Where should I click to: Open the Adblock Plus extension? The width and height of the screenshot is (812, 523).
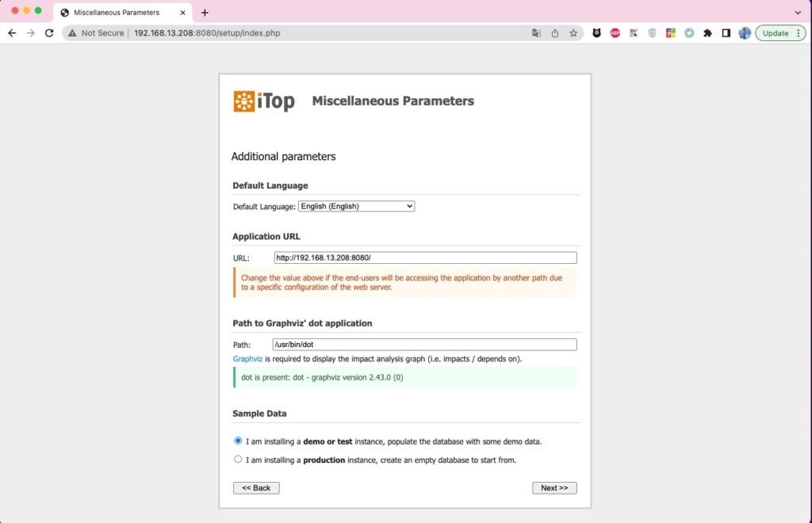click(x=615, y=33)
